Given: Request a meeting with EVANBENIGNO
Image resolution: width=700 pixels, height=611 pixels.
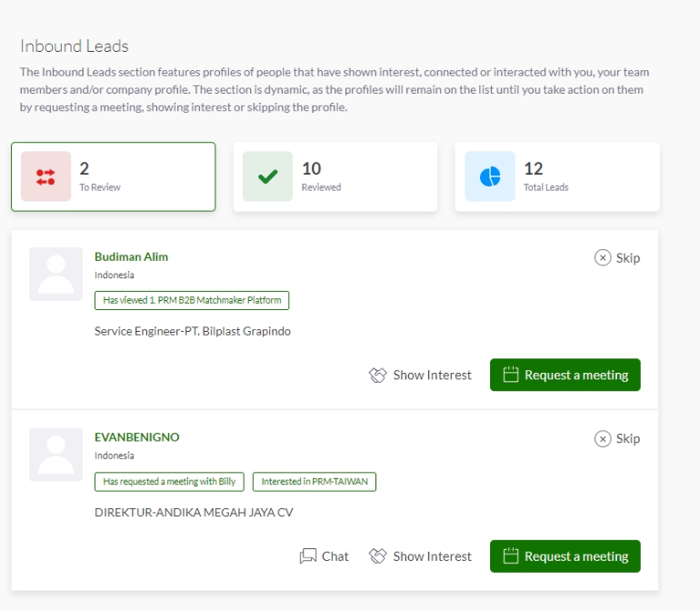Looking at the screenshot, I should (565, 556).
